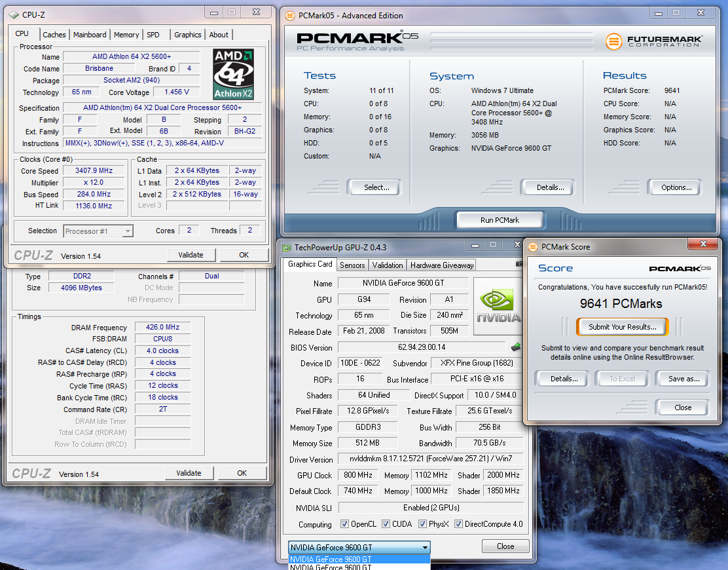Switch to the Memory tab in CPU-Z

pyautogui.click(x=126, y=35)
